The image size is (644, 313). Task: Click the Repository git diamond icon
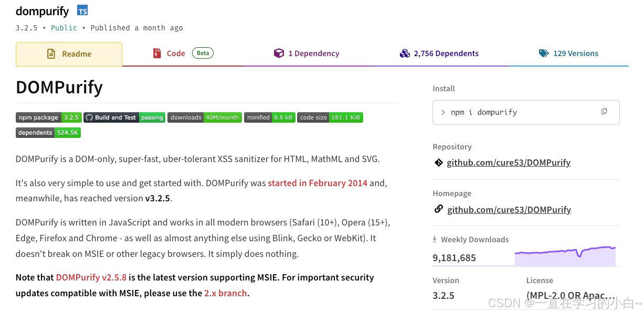click(x=439, y=163)
